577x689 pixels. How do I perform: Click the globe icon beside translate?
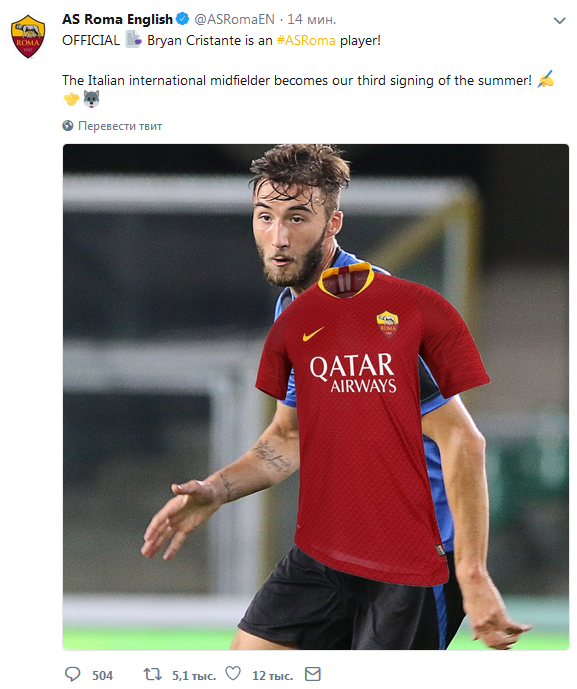tap(68, 126)
